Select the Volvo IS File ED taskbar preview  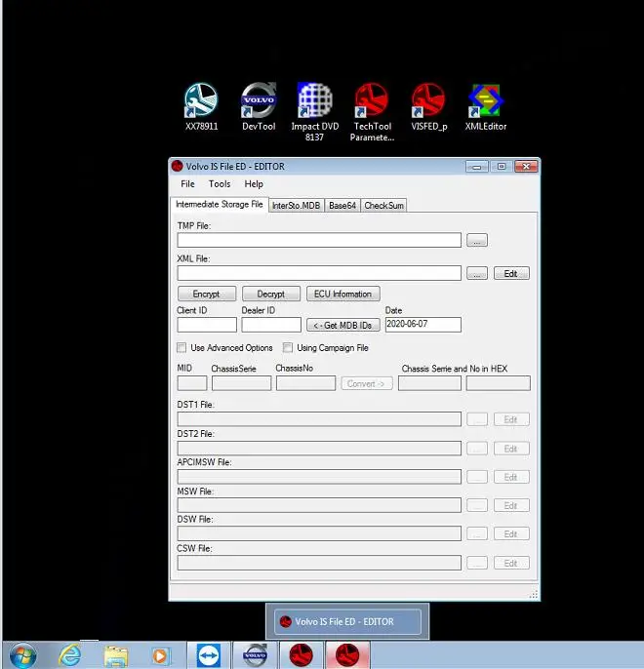(x=347, y=621)
